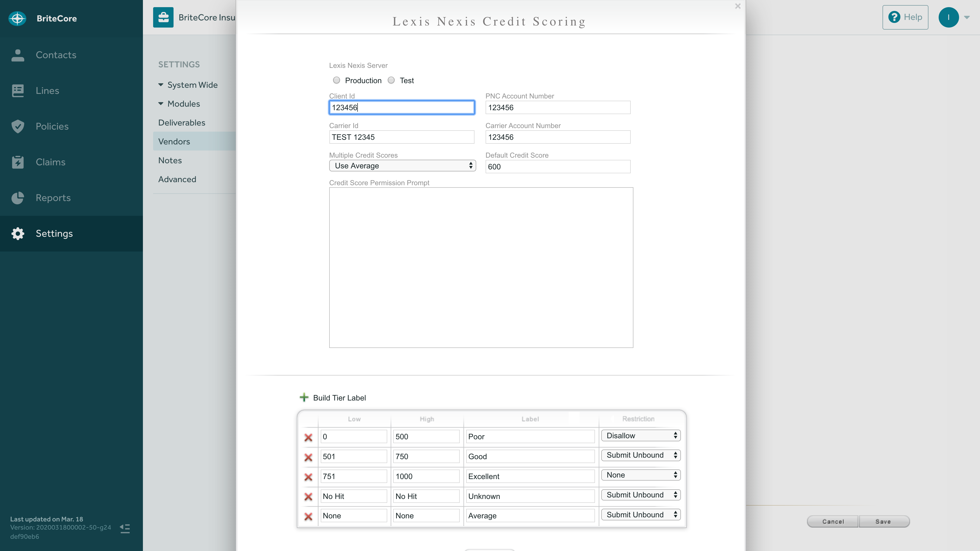Screen dimensions: 980x551
Task: Go to Deliverables settings
Action: pyautogui.click(x=182, y=122)
